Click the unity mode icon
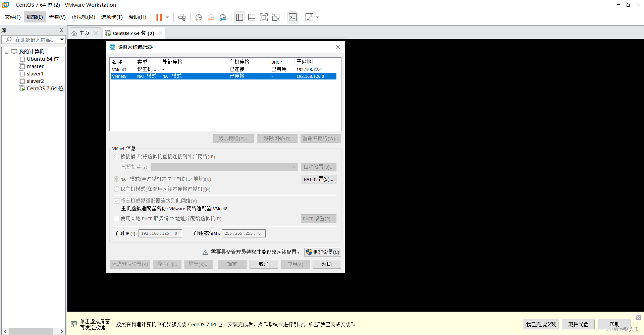This screenshot has width=644, height=335. [x=276, y=17]
